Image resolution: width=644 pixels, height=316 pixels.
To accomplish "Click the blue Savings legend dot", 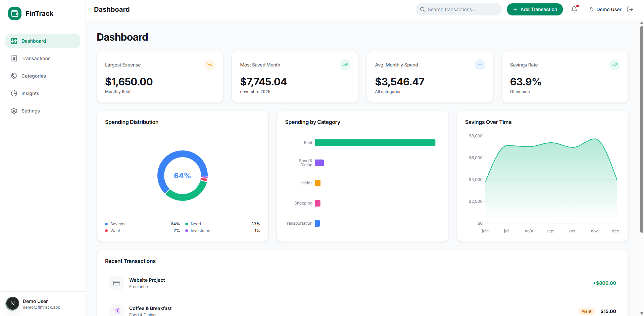I will click(x=107, y=224).
